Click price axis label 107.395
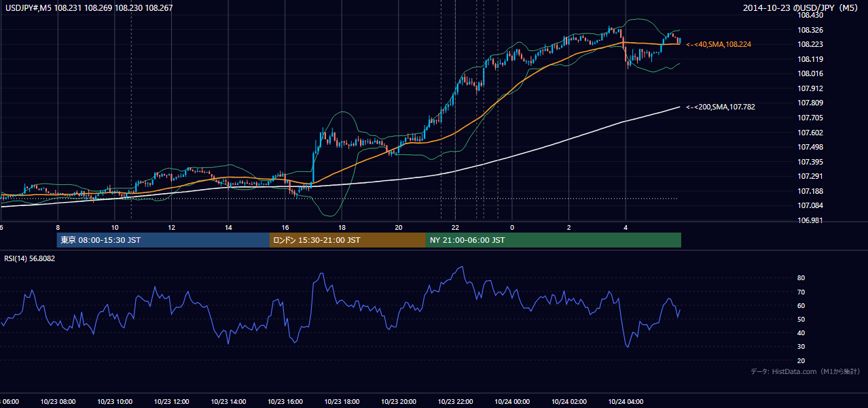 click(811, 162)
